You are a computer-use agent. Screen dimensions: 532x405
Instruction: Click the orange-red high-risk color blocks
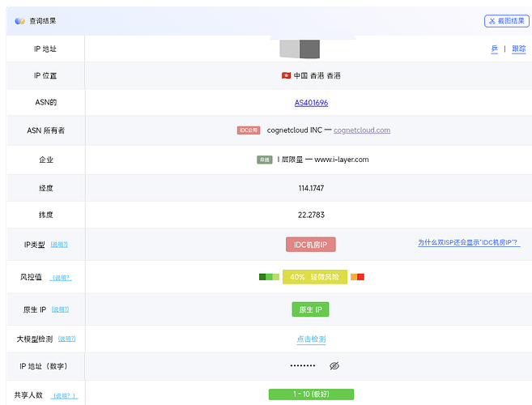click(x=357, y=277)
